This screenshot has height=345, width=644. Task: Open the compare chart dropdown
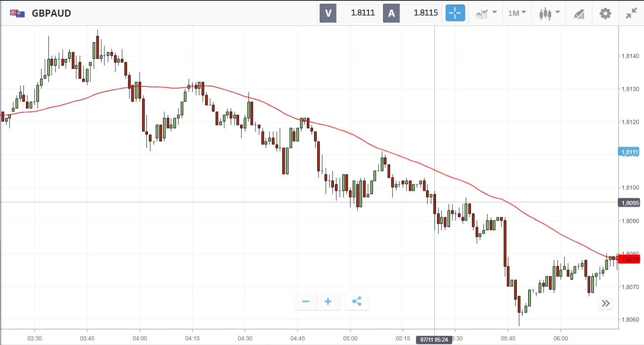(x=486, y=13)
